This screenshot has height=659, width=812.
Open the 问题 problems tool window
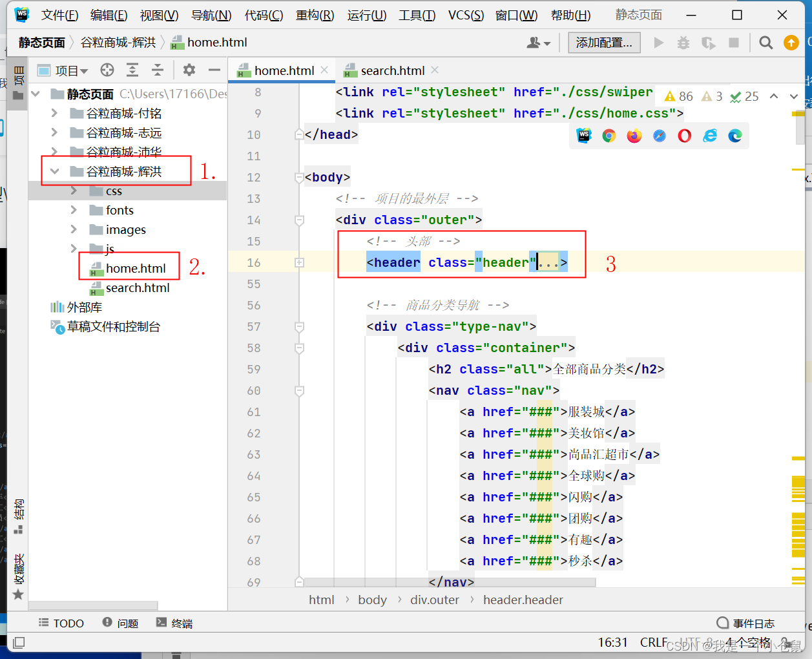point(120,623)
